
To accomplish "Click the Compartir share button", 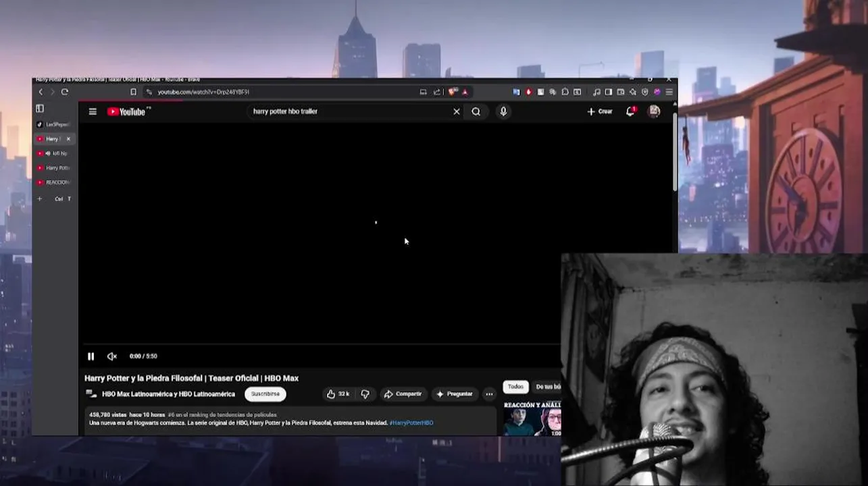I will tap(403, 394).
